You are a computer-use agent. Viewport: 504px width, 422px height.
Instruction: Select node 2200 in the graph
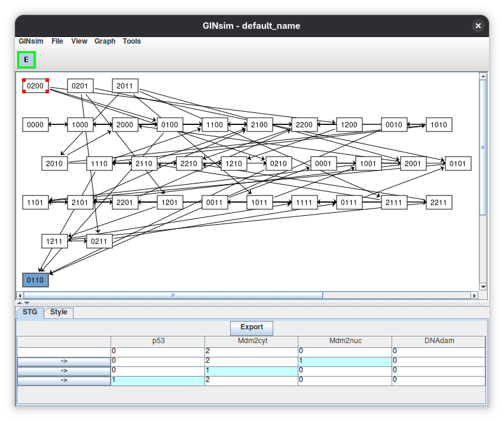(304, 125)
